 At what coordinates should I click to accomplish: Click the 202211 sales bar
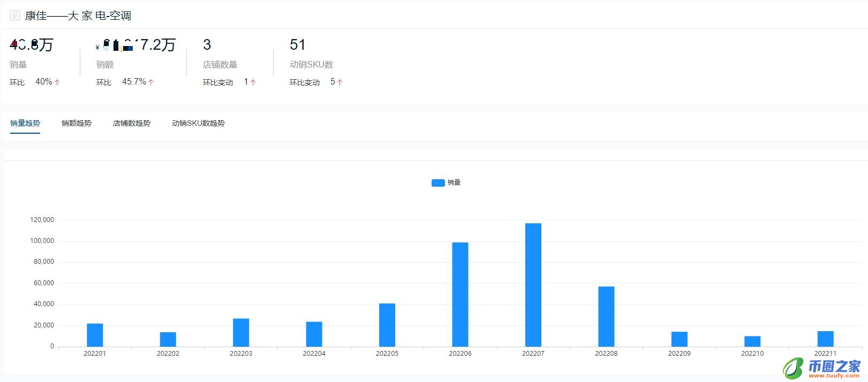(825, 339)
